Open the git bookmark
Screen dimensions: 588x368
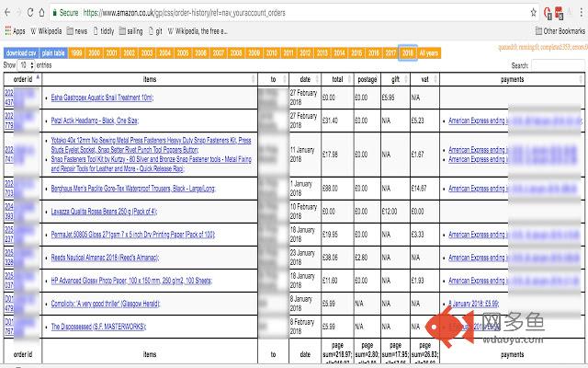(x=155, y=31)
